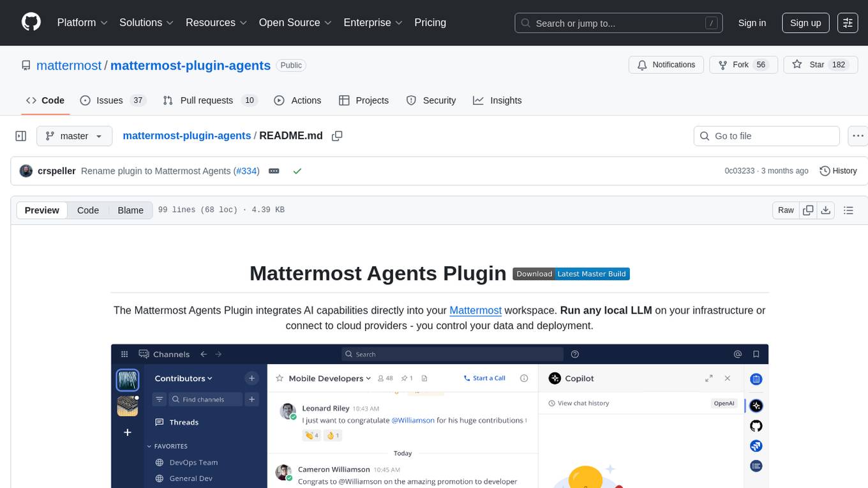This screenshot has height=488, width=868.
Task: Click the Mattermost screenshot image
Action: (440, 416)
